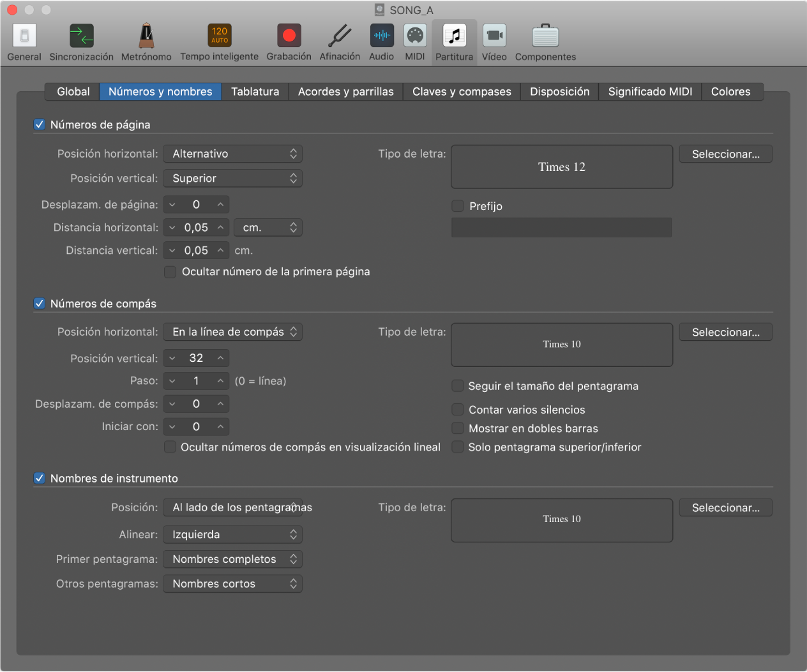
Task: Open Otros pentagramas Nombres cortos dropdown
Action: (x=232, y=584)
